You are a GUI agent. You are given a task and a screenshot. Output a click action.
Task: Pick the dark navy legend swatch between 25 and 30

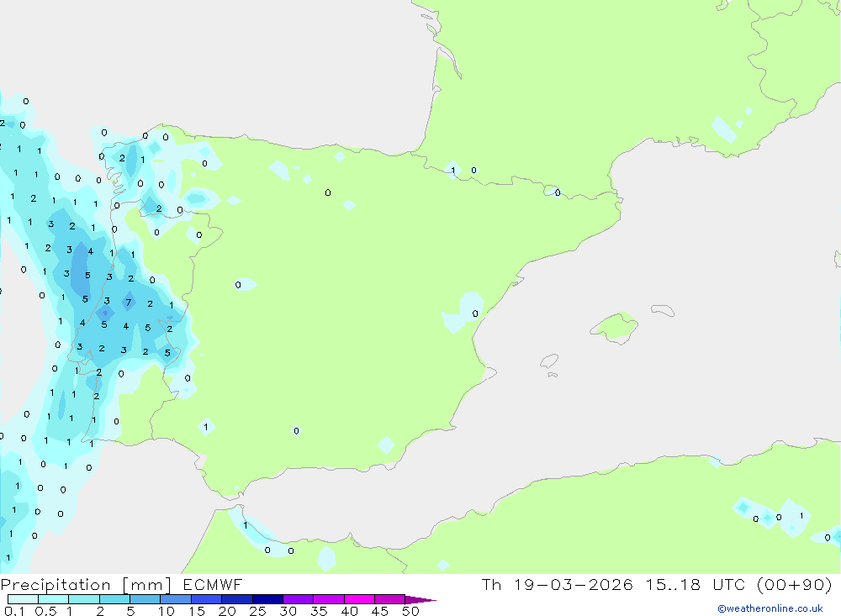point(267,600)
